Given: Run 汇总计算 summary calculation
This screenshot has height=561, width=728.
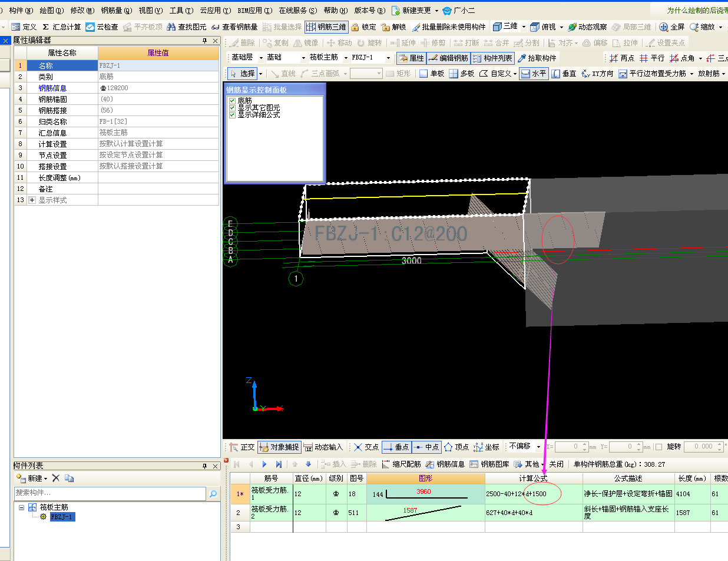Looking at the screenshot, I should tap(61, 27).
